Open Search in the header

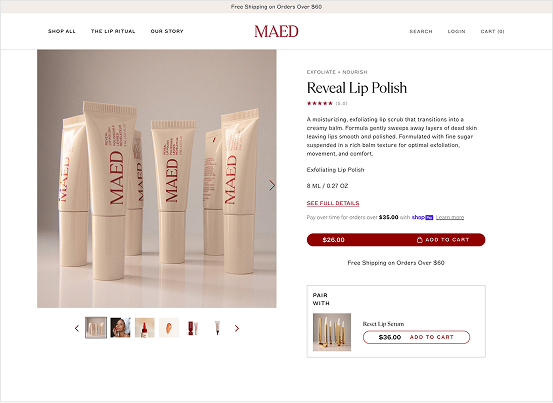point(421,31)
